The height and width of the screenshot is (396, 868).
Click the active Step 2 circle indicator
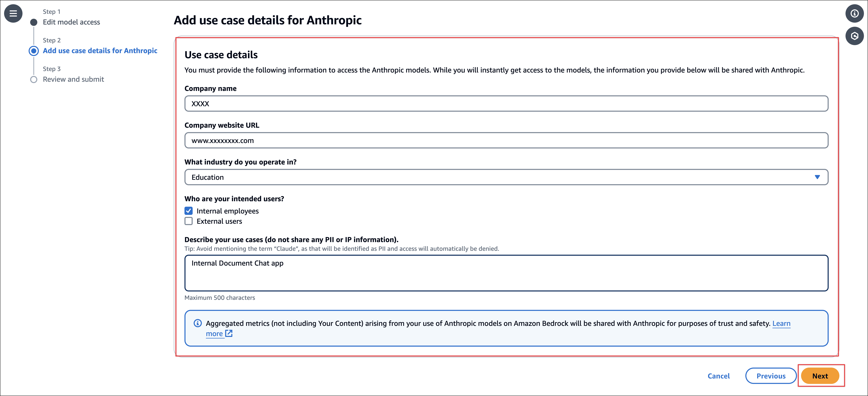pyautogui.click(x=34, y=51)
